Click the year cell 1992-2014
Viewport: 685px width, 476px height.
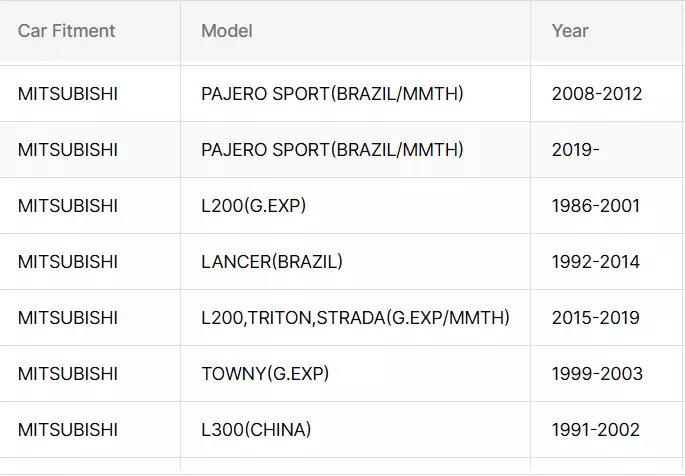pos(607,262)
